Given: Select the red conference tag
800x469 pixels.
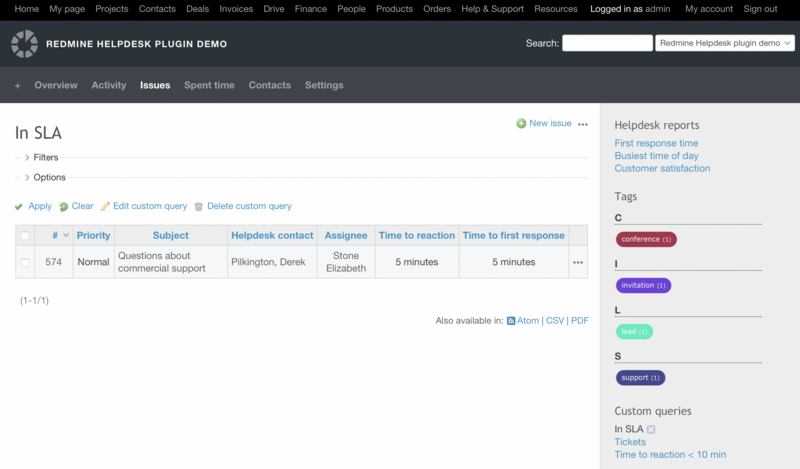Looking at the screenshot, I should point(645,239).
